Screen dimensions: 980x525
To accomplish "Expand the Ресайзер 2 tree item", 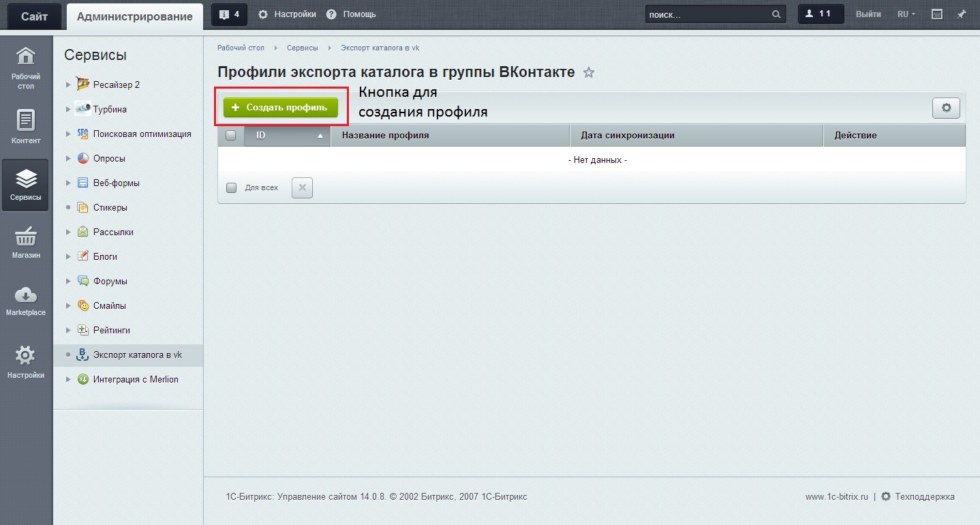I will click(67, 84).
